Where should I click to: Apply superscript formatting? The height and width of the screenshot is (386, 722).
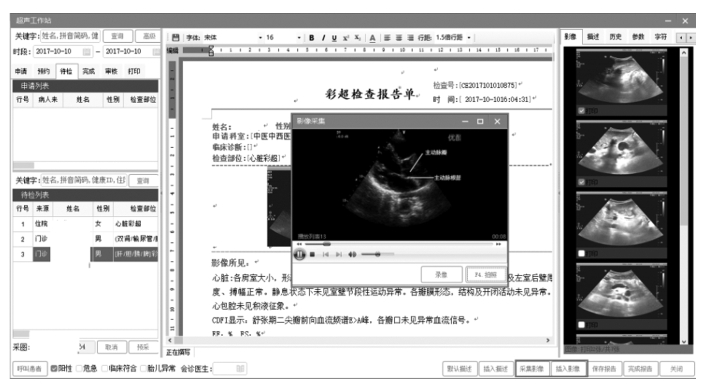click(x=346, y=38)
